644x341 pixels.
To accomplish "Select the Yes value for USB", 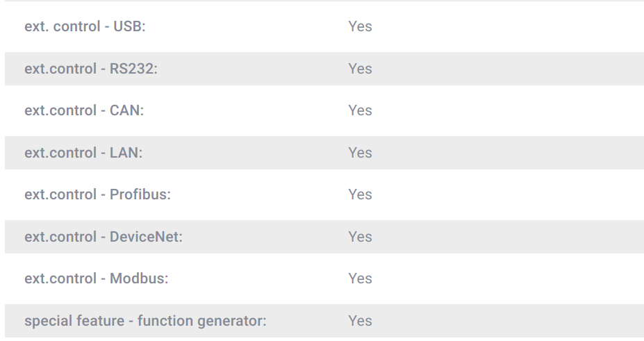I will pos(360,26).
